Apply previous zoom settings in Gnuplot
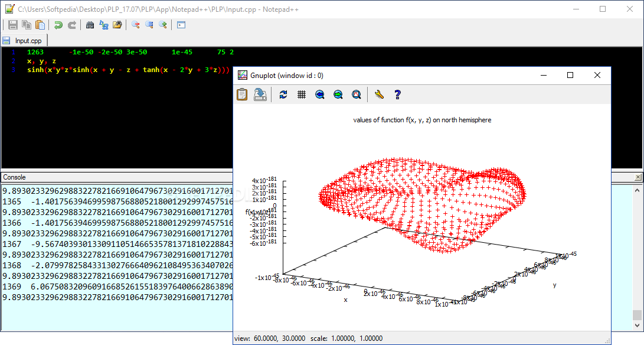Screen dimensions: 644x345 (319, 95)
